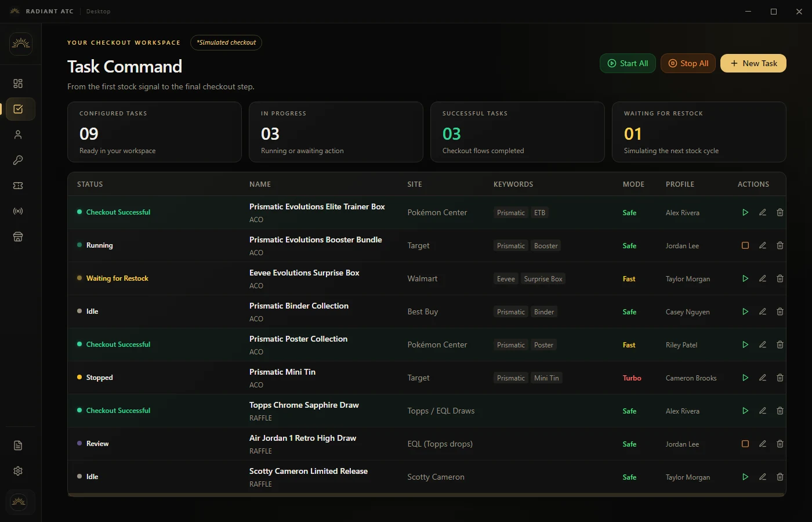This screenshot has height=522, width=812.
Task: Click the Turbo mode label
Action: point(632,378)
